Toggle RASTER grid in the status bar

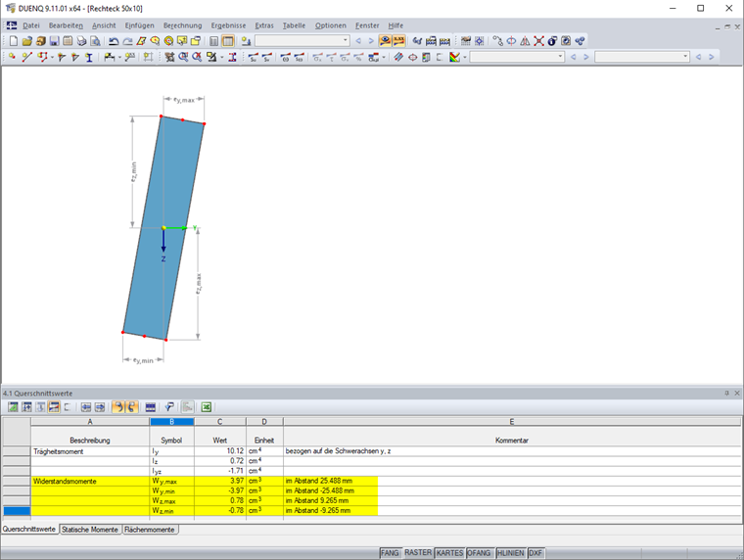point(418,553)
